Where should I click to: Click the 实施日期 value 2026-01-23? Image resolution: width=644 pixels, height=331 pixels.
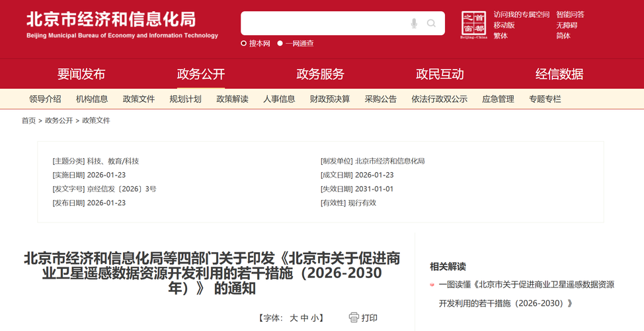pyautogui.click(x=106, y=175)
